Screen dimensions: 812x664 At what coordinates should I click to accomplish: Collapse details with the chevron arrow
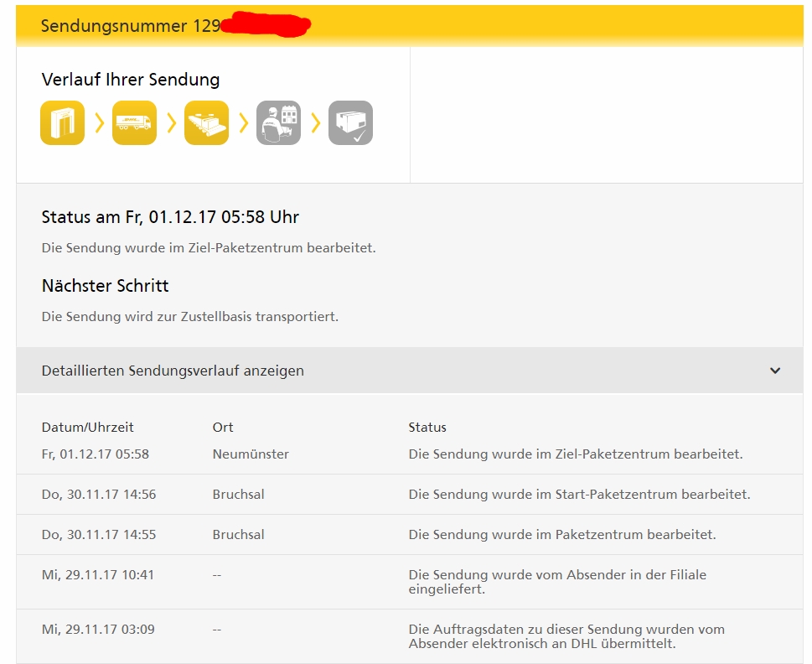(x=775, y=371)
